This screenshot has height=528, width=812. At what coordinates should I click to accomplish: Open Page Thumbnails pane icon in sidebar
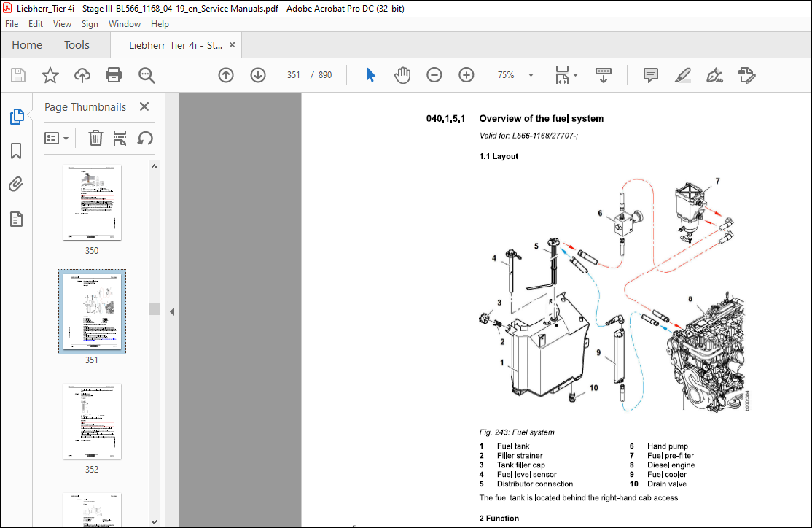pyautogui.click(x=17, y=117)
